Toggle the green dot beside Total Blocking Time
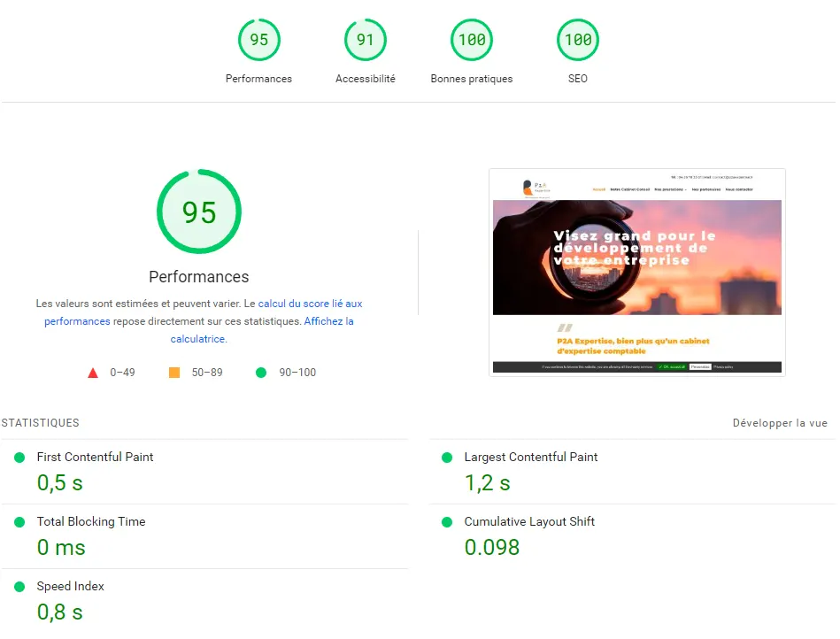 (x=19, y=522)
